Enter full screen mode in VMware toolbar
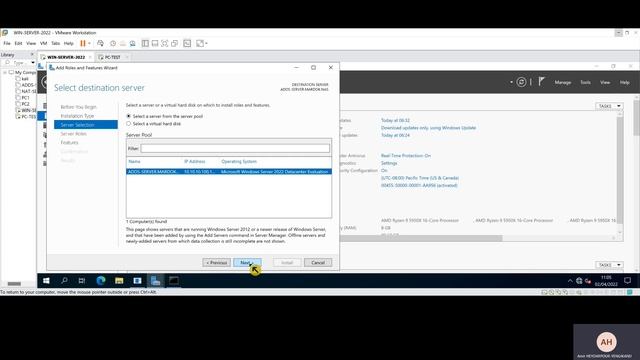 click(165, 43)
